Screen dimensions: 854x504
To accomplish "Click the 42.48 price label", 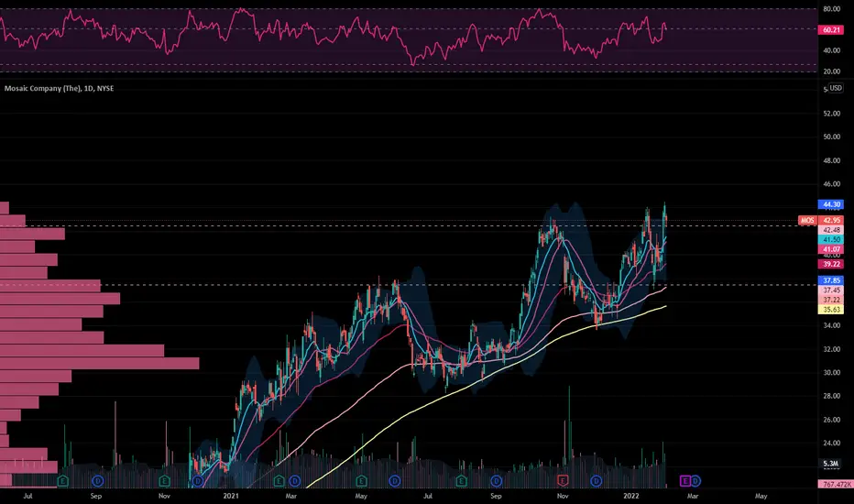I will pyautogui.click(x=831, y=230).
